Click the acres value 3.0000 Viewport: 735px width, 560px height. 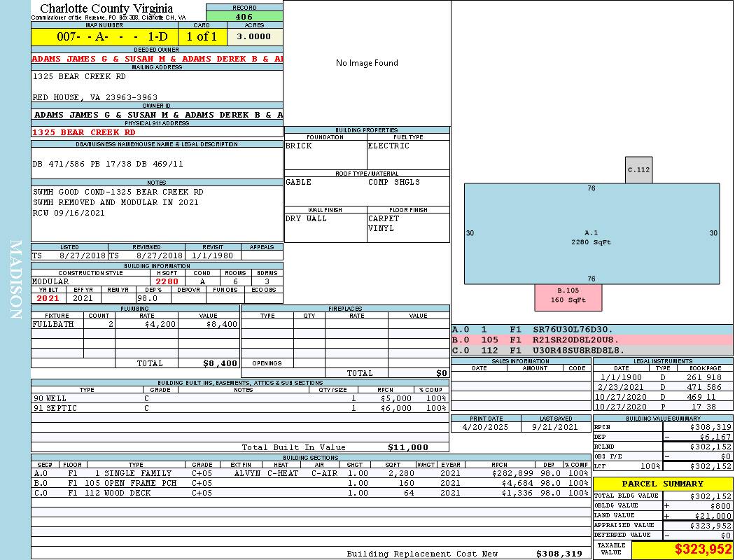pos(254,36)
